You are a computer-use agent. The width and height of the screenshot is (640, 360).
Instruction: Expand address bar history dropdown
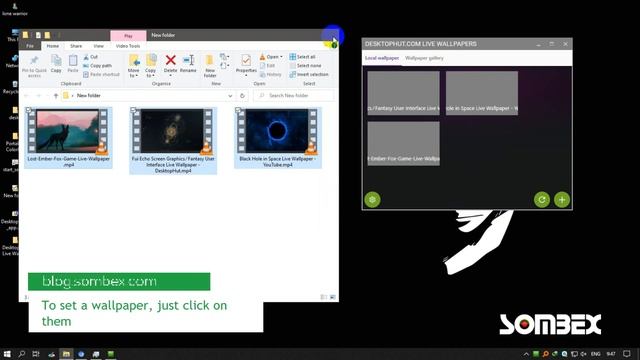pyautogui.click(x=230, y=96)
